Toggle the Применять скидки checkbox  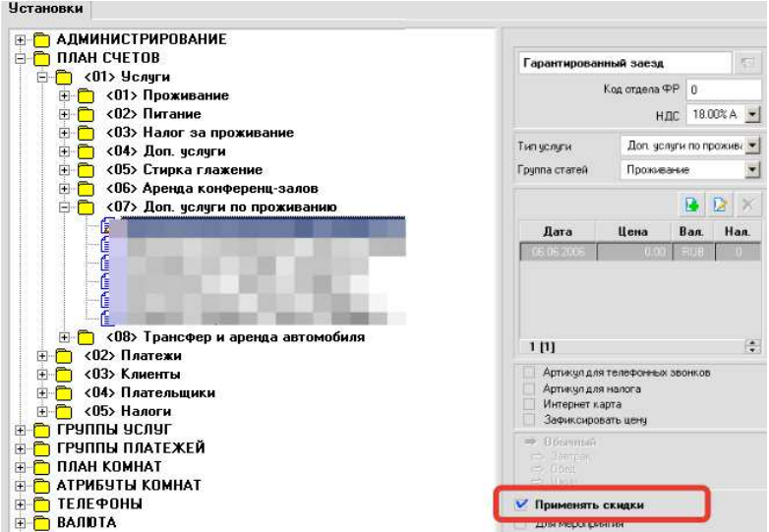pyautogui.click(x=522, y=505)
